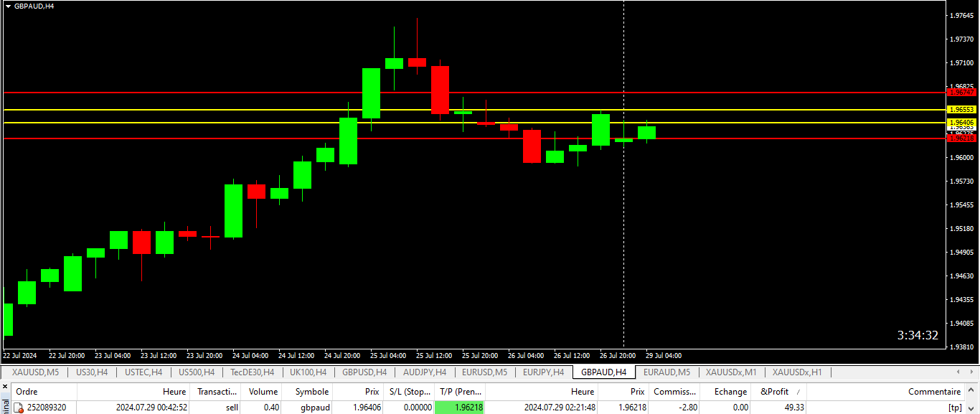Sort by the T/P column header

(461, 392)
